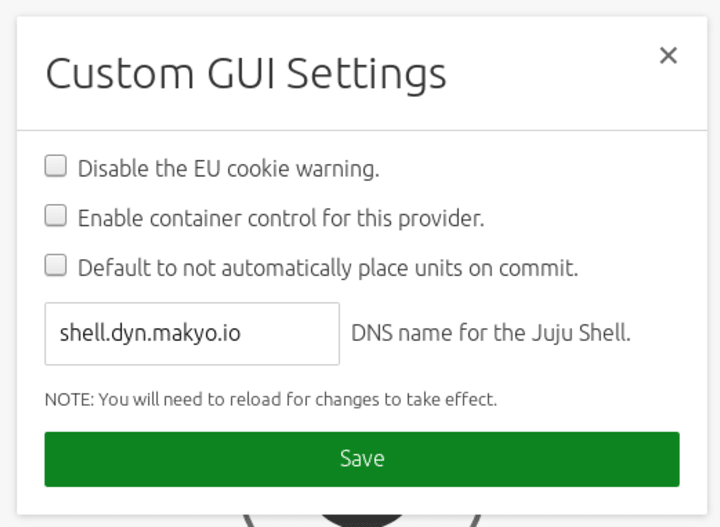Click the 'Enable container control for this provider.' label
Image resolution: width=720 pixels, height=527 pixels.
pos(280,218)
